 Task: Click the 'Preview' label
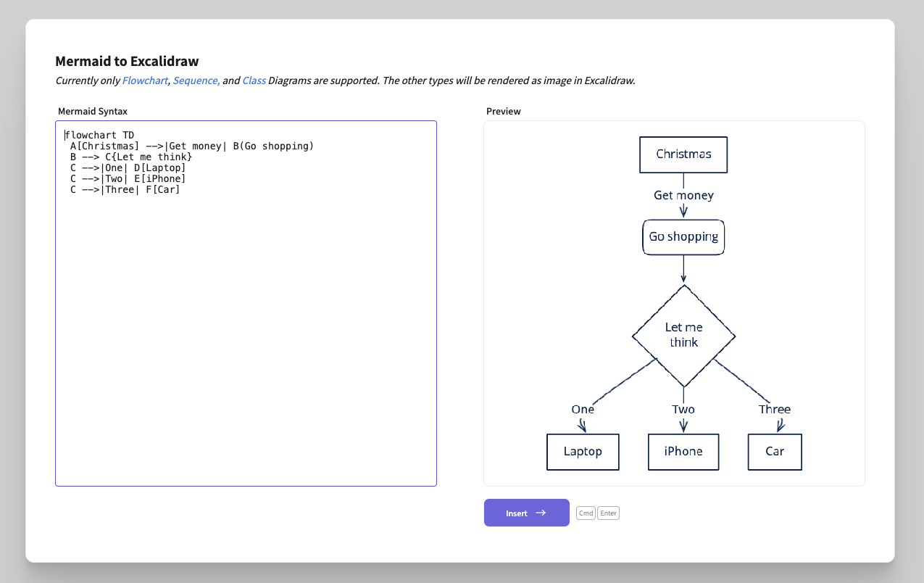[x=504, y=111]
